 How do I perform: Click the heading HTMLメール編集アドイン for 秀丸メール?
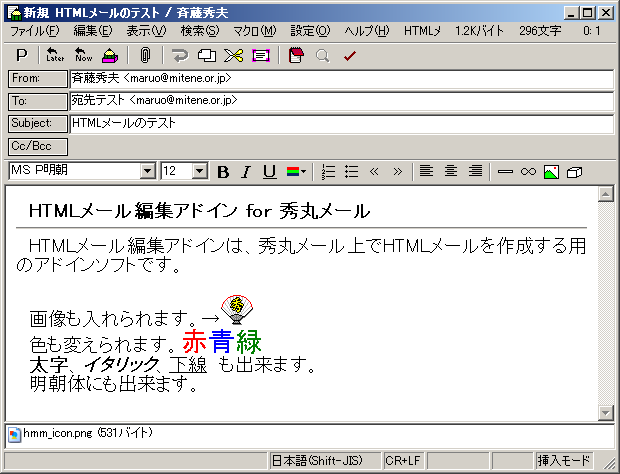(199, 211)
